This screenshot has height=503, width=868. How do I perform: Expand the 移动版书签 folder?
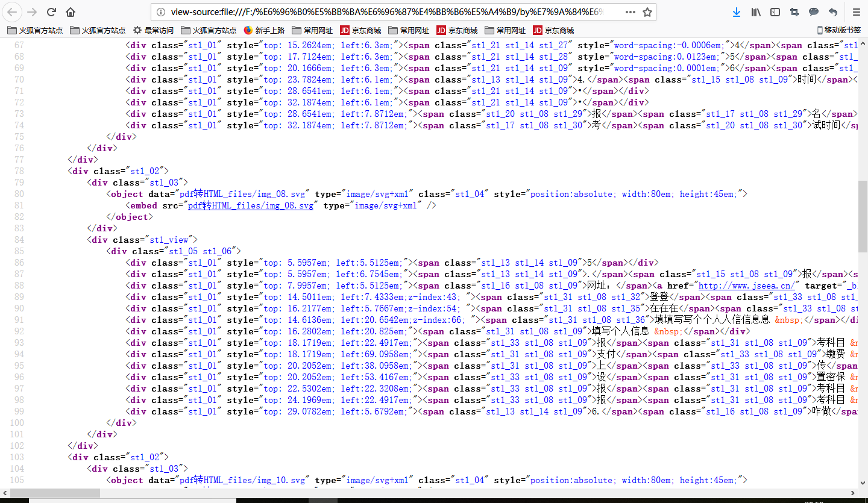[838, 30]
